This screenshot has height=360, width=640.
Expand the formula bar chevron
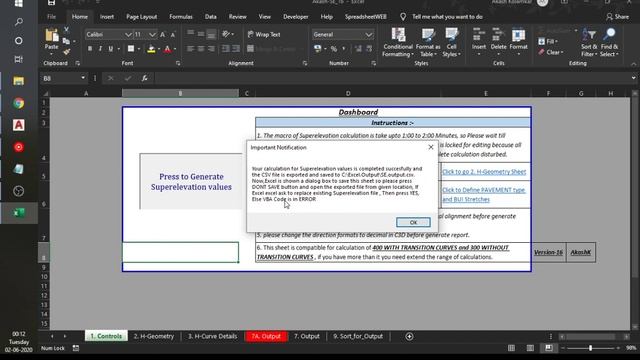point(633,78)
